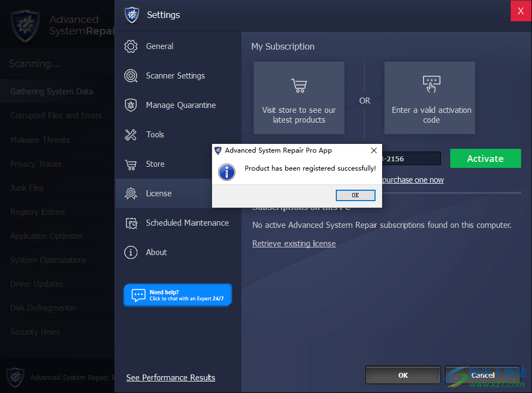This screenshot has height=393, width=532.
Task: Click the Store shopping cart icon in sidebar
Action: click(131, 165)
